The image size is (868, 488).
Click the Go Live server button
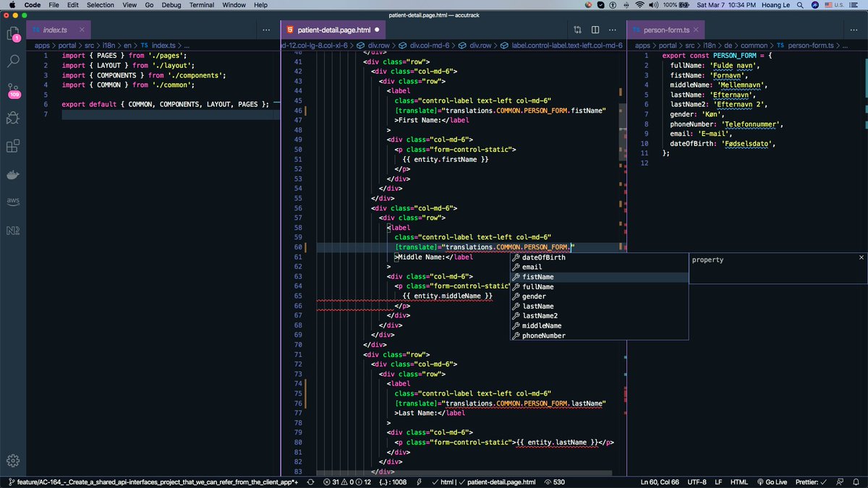pyautogui.click(x=772, y=482)
